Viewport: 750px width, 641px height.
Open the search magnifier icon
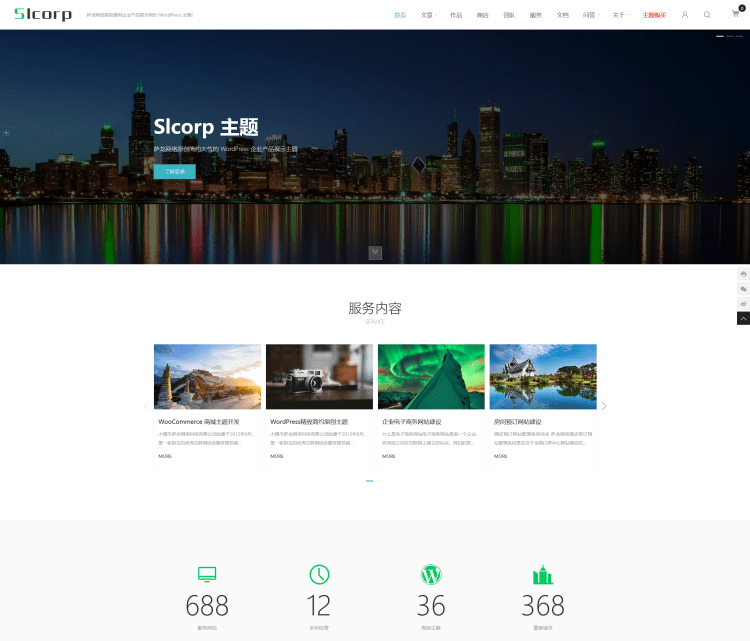707,15
